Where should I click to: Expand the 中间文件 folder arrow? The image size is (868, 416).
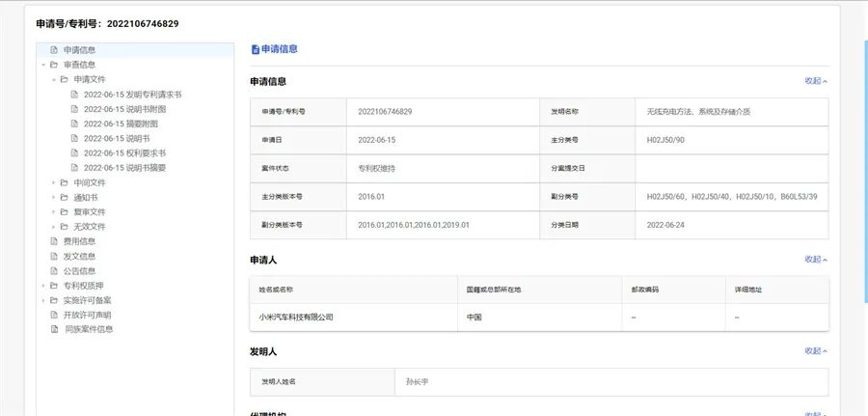[54, 182]
